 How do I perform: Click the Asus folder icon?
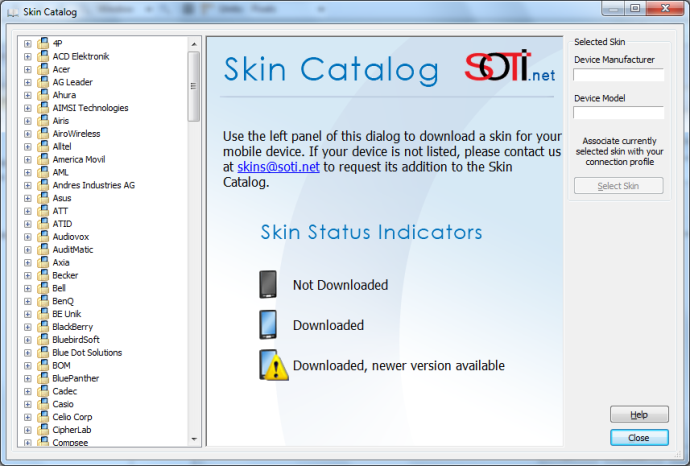43,198
